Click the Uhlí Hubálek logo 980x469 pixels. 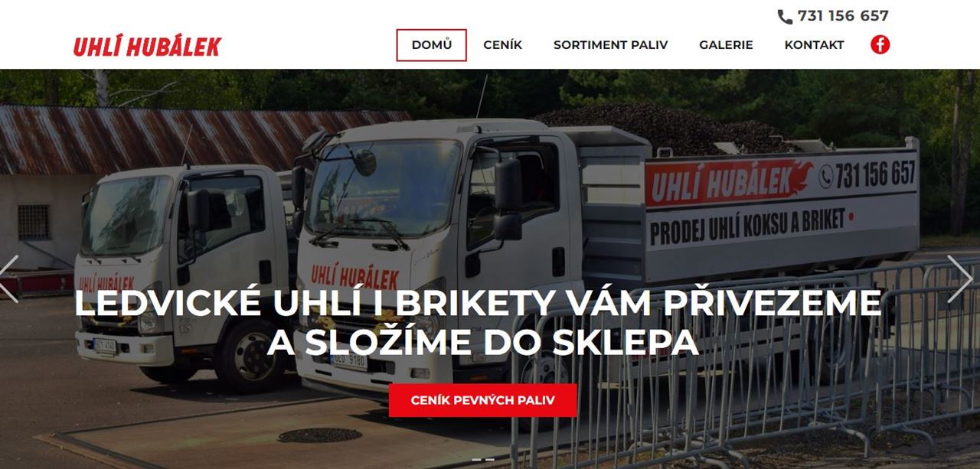pyautogui.click(x=147, y=47)
